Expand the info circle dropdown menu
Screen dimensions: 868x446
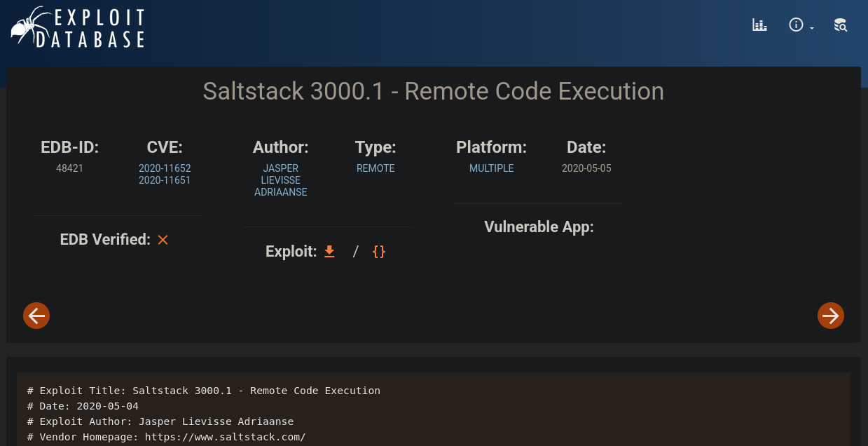[x=800, y=25]
